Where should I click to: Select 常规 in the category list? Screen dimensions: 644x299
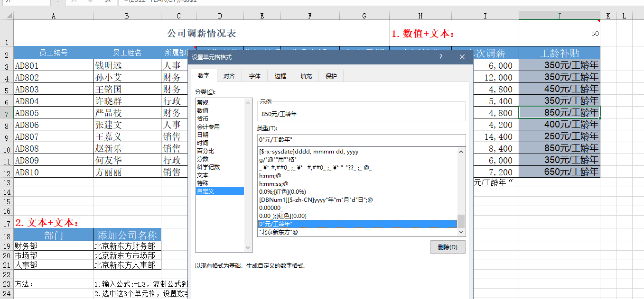(x=220, y=102)
